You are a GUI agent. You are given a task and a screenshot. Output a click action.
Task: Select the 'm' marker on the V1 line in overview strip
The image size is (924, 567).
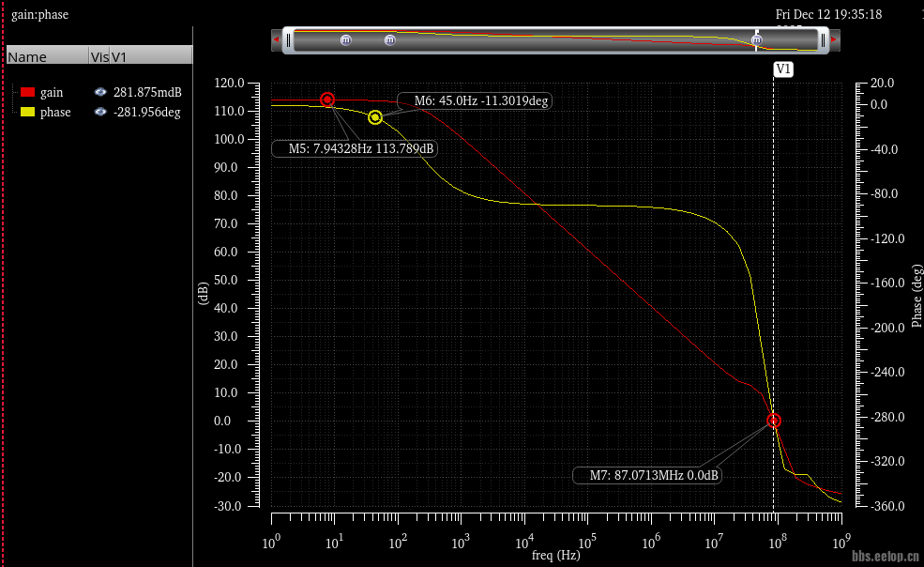point(757,40)
